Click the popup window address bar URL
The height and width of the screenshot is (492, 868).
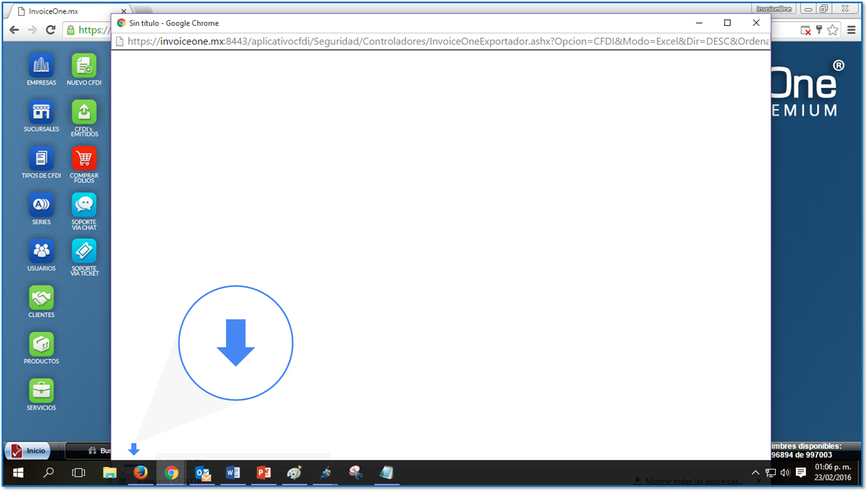[448, 41]
